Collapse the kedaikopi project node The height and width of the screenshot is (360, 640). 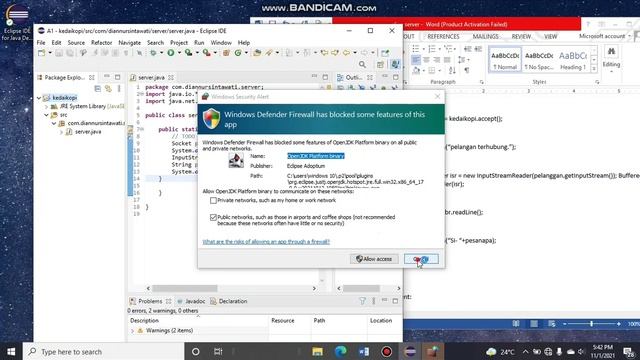(39, 98)
